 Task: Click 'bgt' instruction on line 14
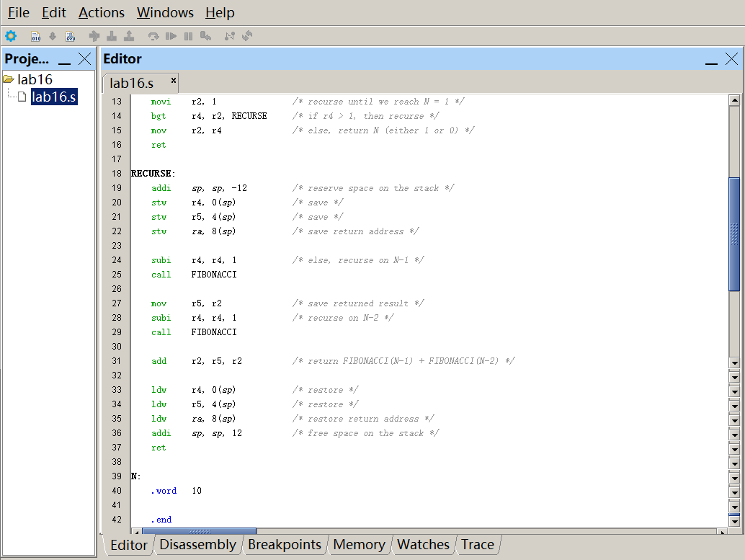[x=159, y=116]
